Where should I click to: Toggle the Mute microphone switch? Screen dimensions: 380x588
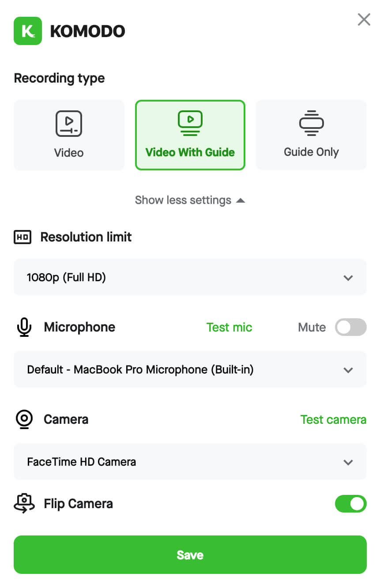(350, 327)
